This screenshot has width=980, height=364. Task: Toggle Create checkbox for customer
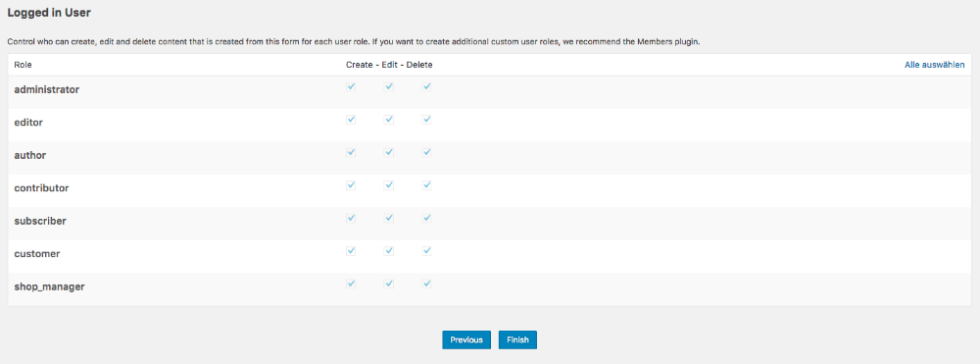[351, 251]
